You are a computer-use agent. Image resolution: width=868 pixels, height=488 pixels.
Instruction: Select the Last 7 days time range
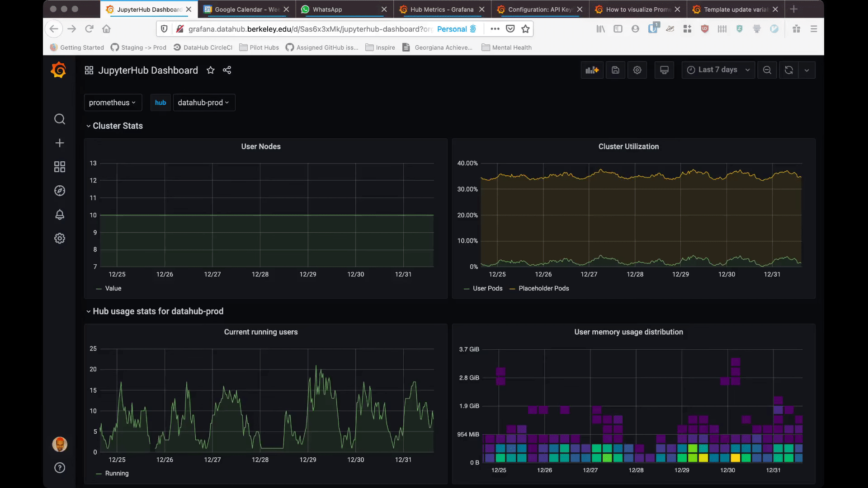(717, 70)
